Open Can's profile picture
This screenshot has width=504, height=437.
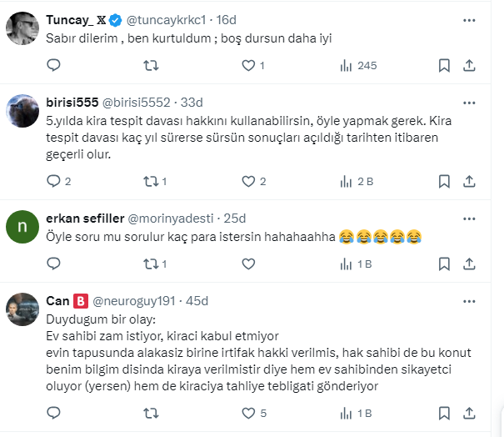pyautogui.click(x=22, y=309)
